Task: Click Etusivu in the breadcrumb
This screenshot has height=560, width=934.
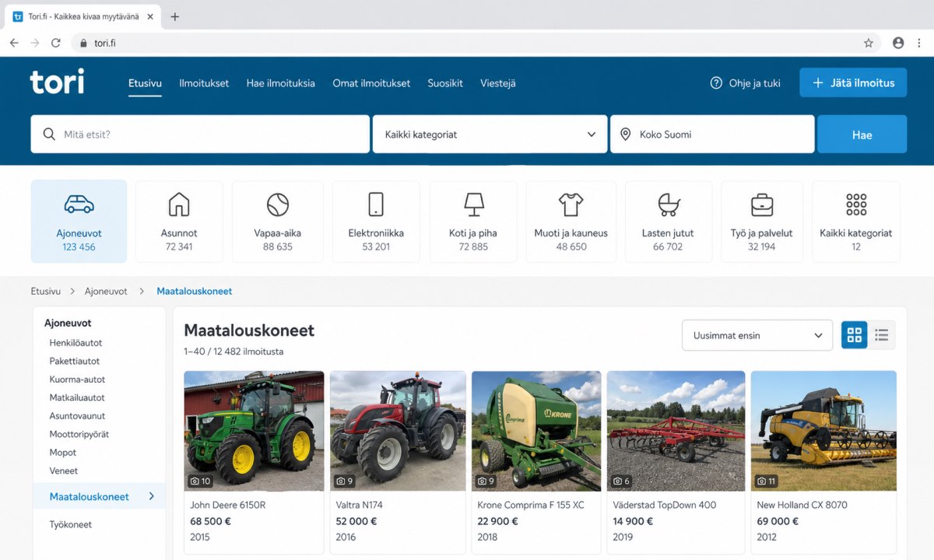Action: [x=46, y=291]
